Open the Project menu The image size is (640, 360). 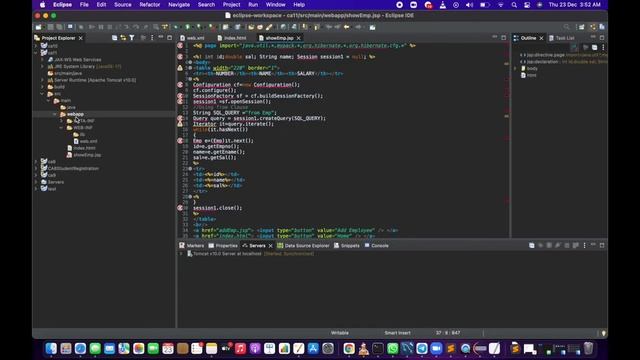[231, 4]
